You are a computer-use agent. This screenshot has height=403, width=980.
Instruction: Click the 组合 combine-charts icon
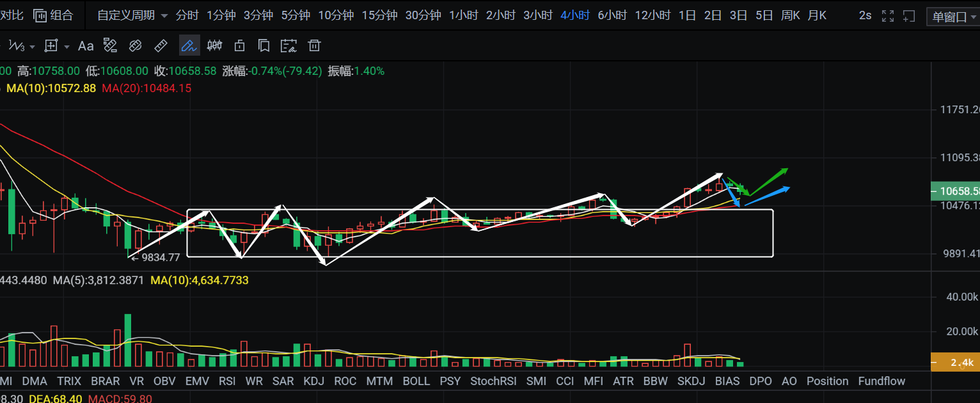pos(40,15)
